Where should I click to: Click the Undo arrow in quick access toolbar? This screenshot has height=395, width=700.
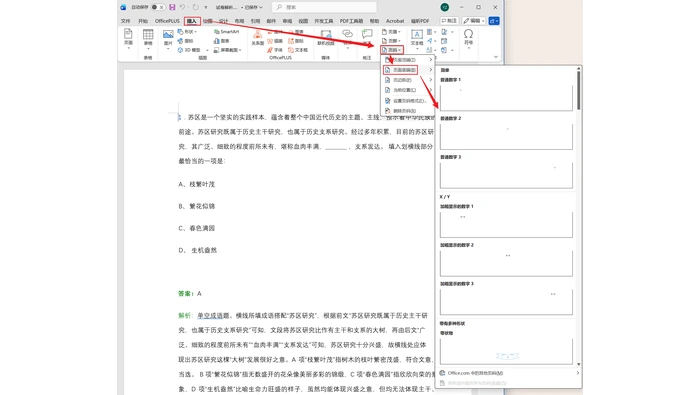(182, 7)
